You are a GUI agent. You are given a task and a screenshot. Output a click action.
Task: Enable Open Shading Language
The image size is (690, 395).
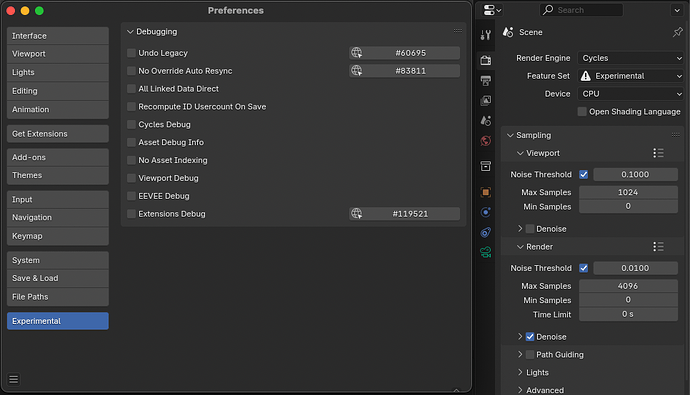point(582,112)
